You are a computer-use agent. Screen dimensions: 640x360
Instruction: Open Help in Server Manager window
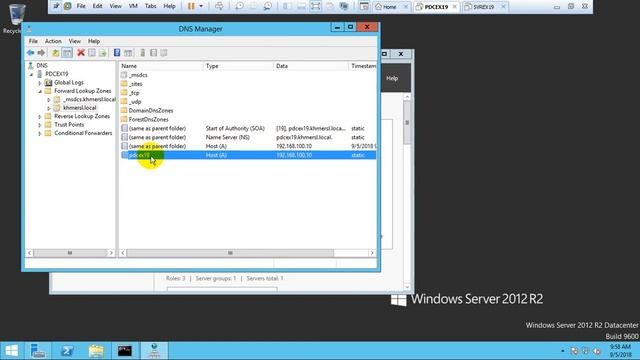pos(392,78)
